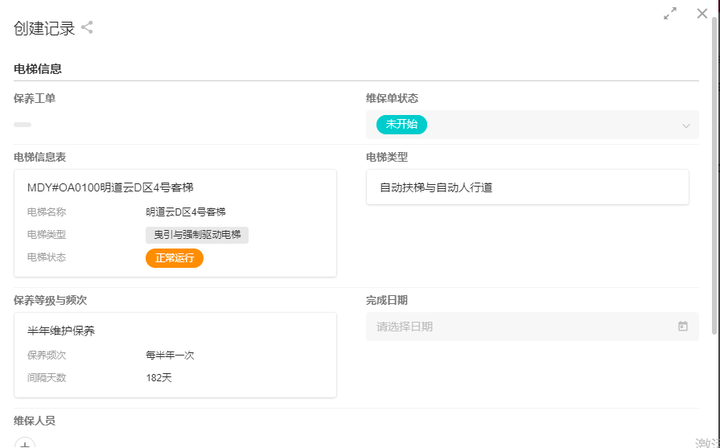Click the 自动扶梯与自动人行道 field
Screen dimensions: 720x448
click(528, 187)
